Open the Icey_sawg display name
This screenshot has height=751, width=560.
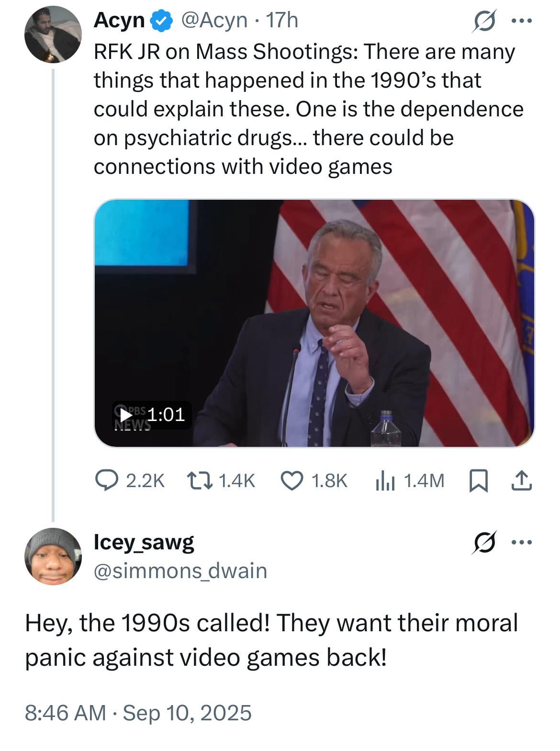pyautogui.click(x=144, y=542)
